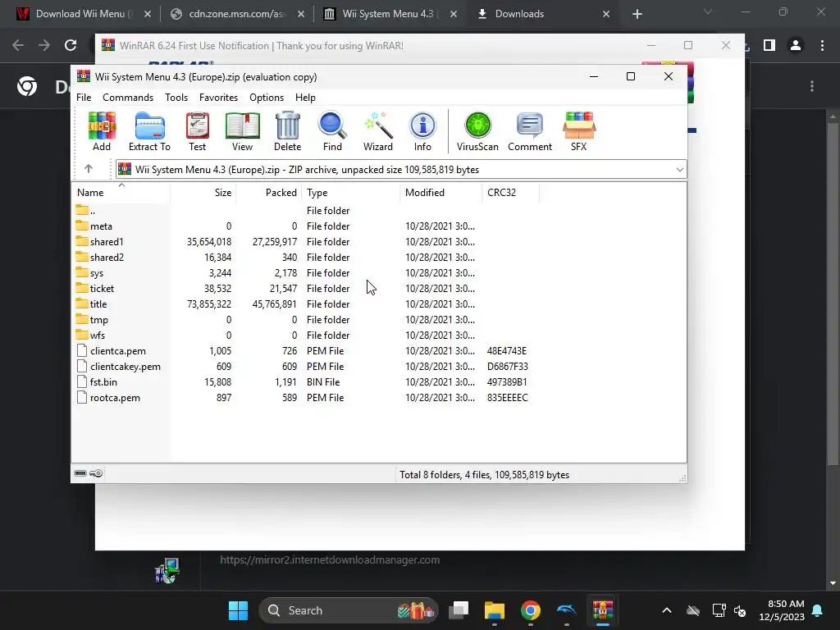The image size is (840, 630).
Task: Open Chrome three-dot menu
Action: 822,46
